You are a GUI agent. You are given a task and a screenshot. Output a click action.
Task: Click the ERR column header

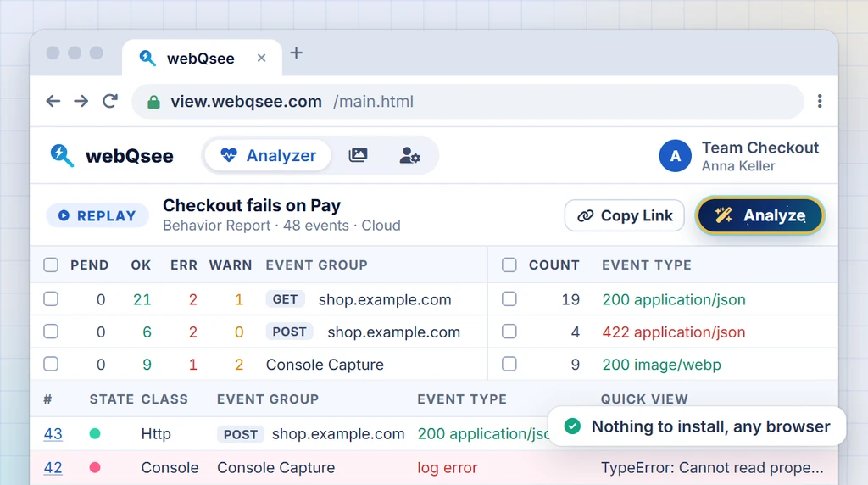[x=184, y=265]
